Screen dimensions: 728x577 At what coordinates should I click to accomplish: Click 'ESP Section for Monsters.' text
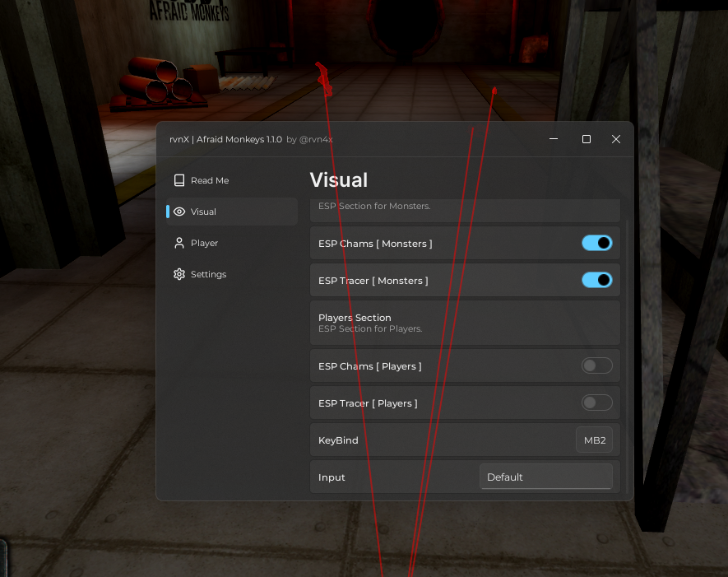[374, 206]
